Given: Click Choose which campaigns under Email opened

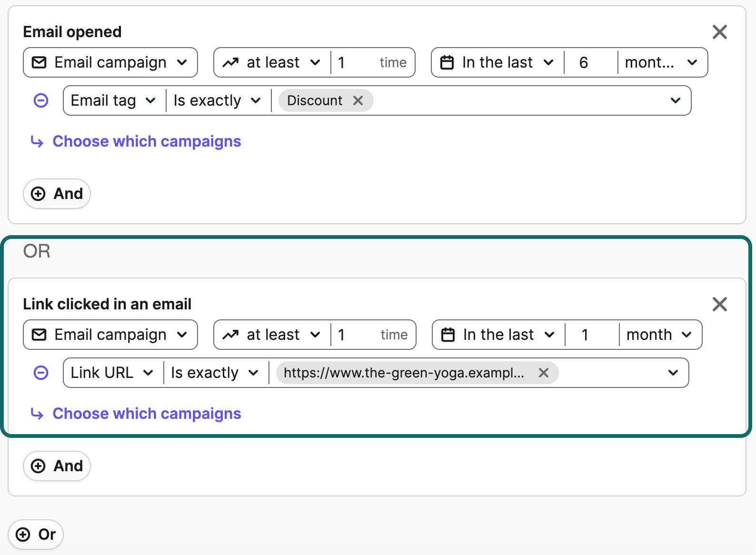Looking at the screenshot, I should 147,141.
